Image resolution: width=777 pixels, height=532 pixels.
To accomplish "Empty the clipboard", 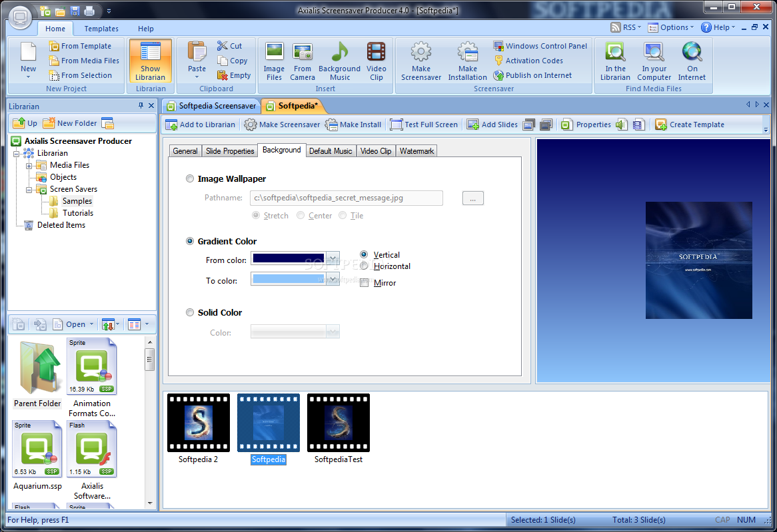I will coord(234,75).
